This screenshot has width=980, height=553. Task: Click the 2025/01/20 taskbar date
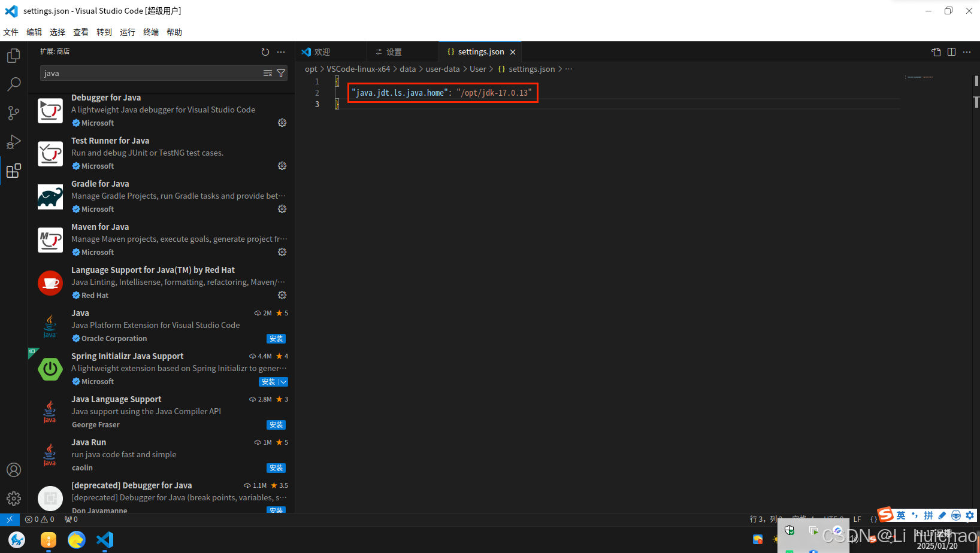click(937, 546)
